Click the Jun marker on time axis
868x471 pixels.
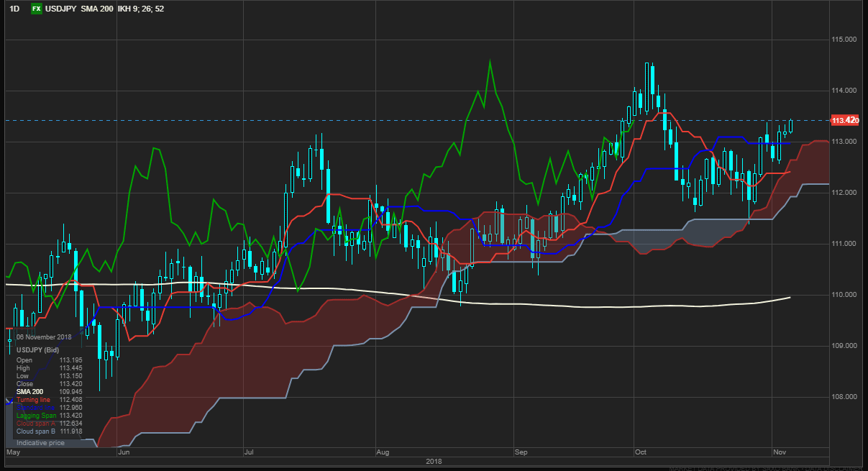click(x=123, y=453)
